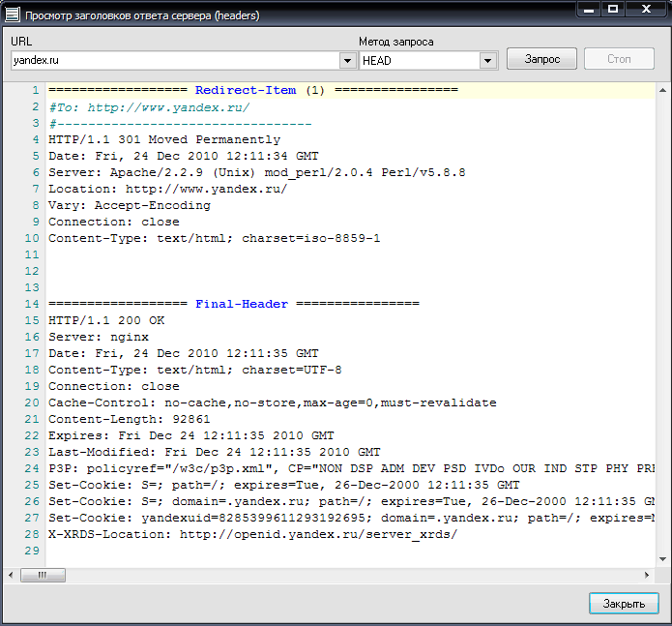Place cursor on the Location header line
The width and height of the screenshot is (672, 626).
[167, 189]
